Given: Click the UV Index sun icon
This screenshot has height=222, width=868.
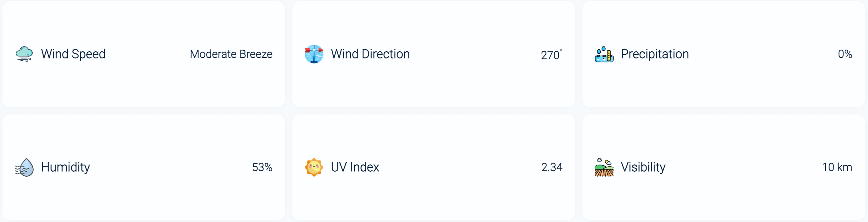Looking at the screenshot, I should pos(314,167).
